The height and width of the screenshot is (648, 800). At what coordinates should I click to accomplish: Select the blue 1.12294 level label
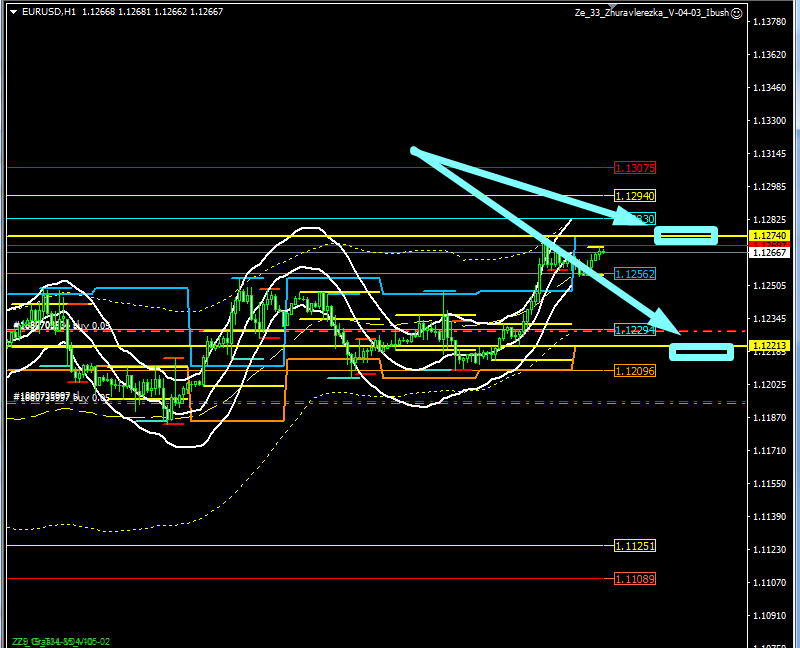point(635,330)
